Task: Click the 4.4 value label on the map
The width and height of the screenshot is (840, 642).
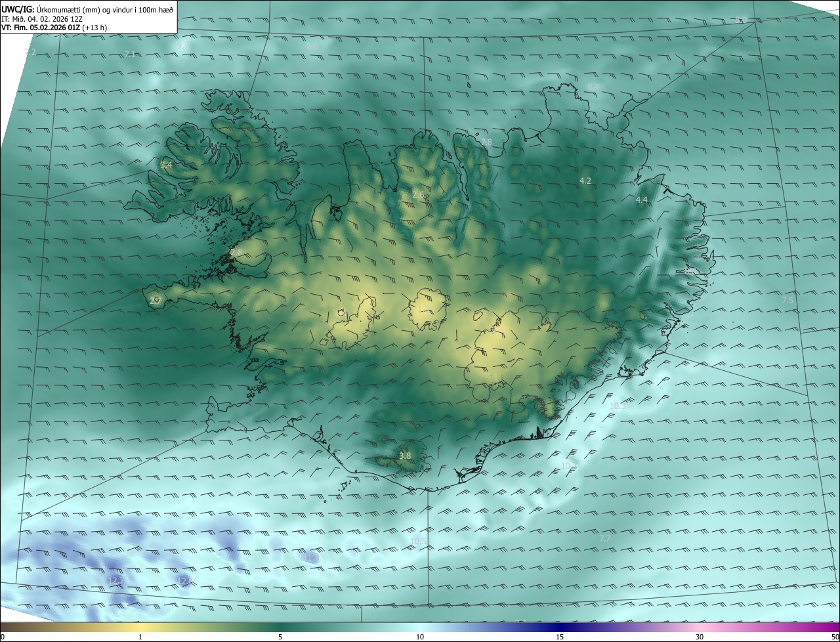Action: click(x=642, y=200)
